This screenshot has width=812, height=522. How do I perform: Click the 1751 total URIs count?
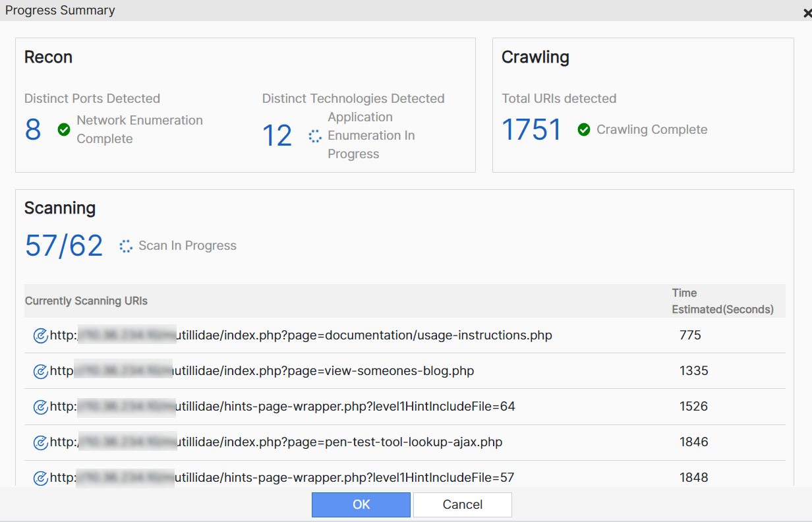[x=532, y=130]
